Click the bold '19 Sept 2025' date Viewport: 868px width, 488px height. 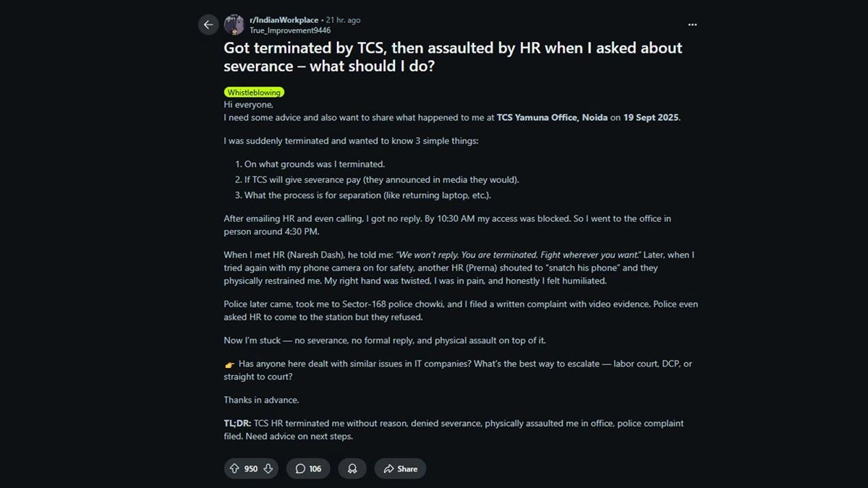651,117
